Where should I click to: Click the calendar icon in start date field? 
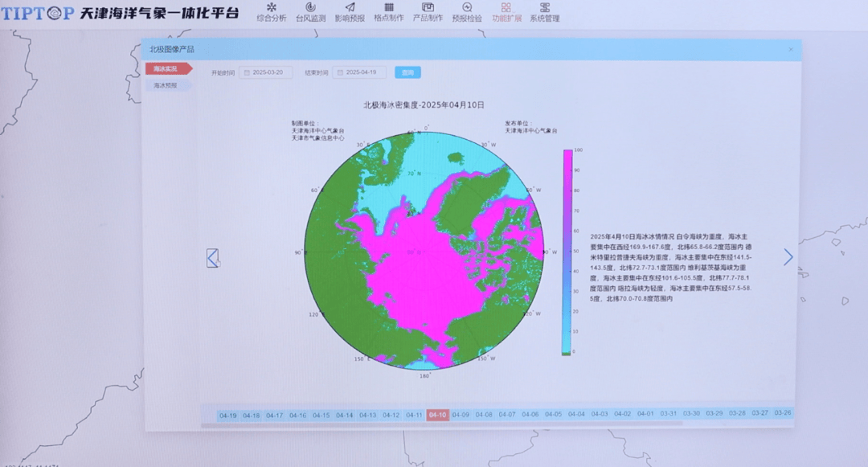tap(247, 72)
